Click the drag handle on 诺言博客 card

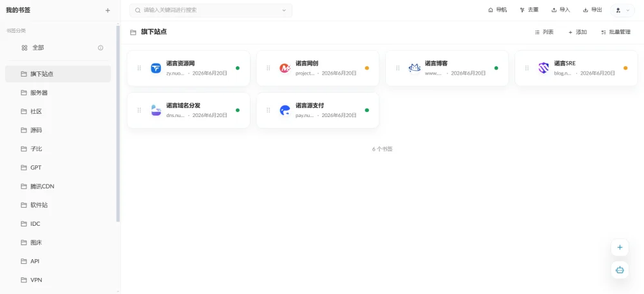pos(397,68)
